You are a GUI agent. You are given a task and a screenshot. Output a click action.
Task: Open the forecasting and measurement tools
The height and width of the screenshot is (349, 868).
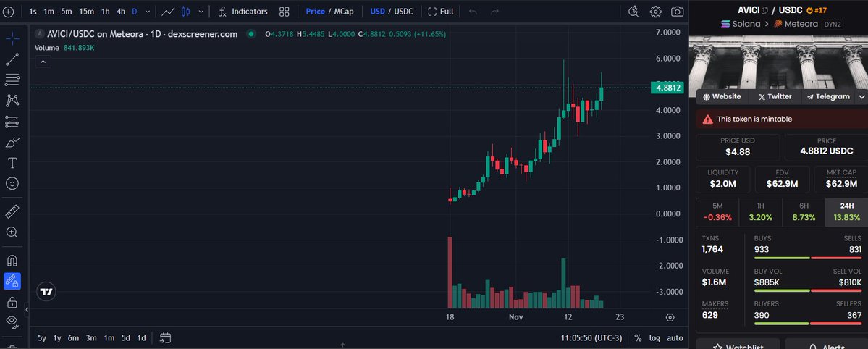coord(12,122)
